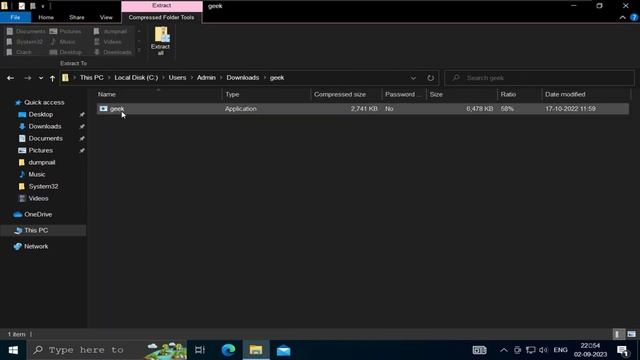This screenshot has width=640, height=360.
Task: Sort by the Name column header
Action: coord(159,94)
